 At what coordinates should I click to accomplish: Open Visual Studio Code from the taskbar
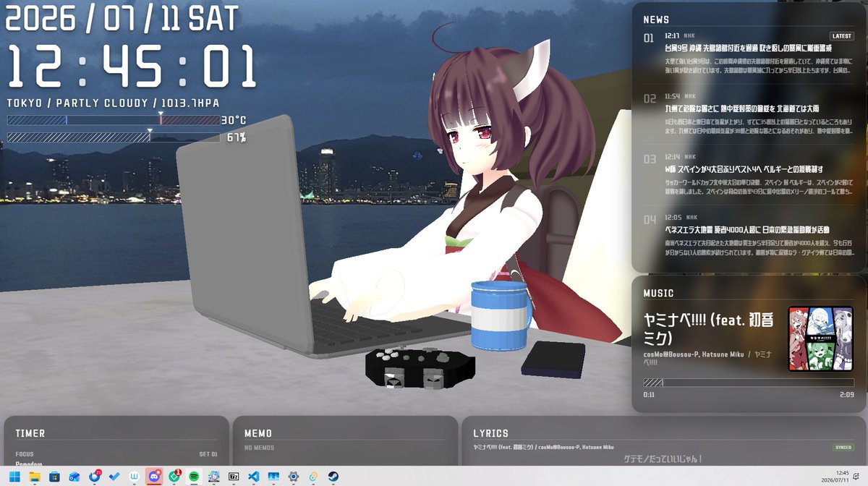click(x=254, y=477)
